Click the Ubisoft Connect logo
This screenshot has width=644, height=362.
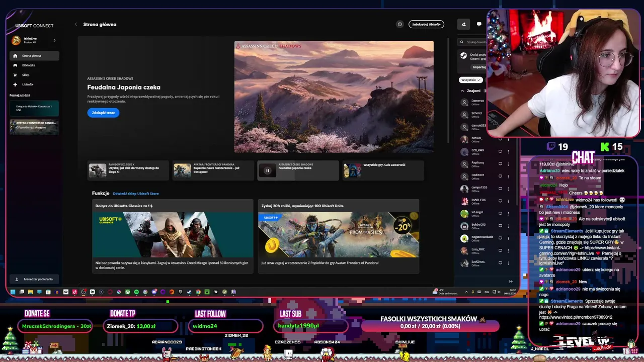[34, 26]
